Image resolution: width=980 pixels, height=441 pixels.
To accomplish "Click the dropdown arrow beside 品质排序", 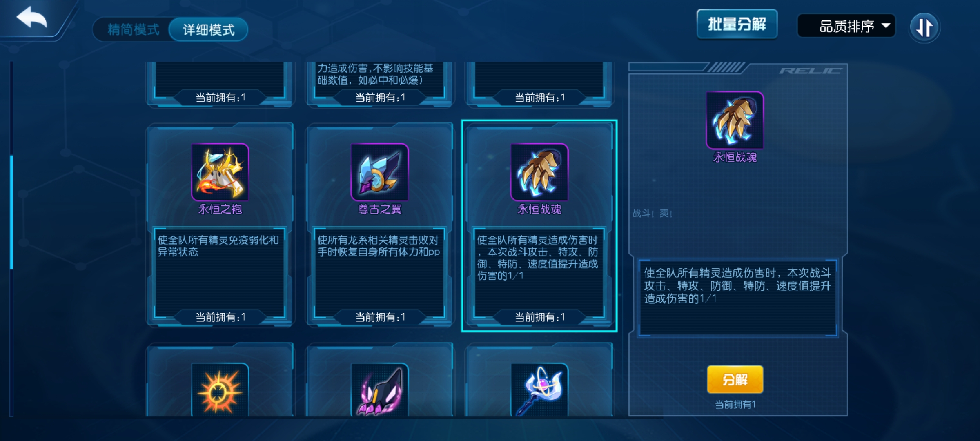I will click(x=885, y=26).
